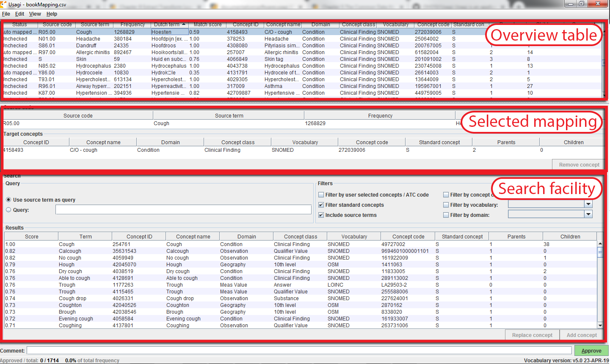The image size is (610, 364).
Task: Select 'Hough' Geography result row
Action: 301,265
